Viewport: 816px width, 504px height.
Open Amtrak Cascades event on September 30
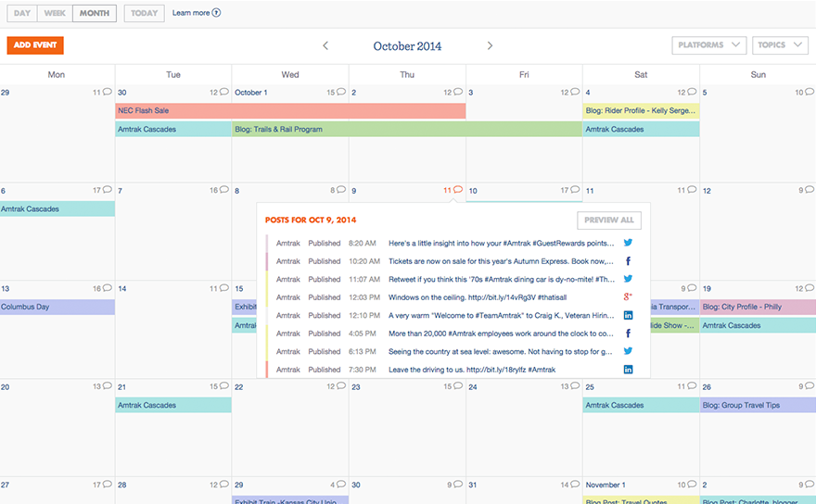(173, 129)
